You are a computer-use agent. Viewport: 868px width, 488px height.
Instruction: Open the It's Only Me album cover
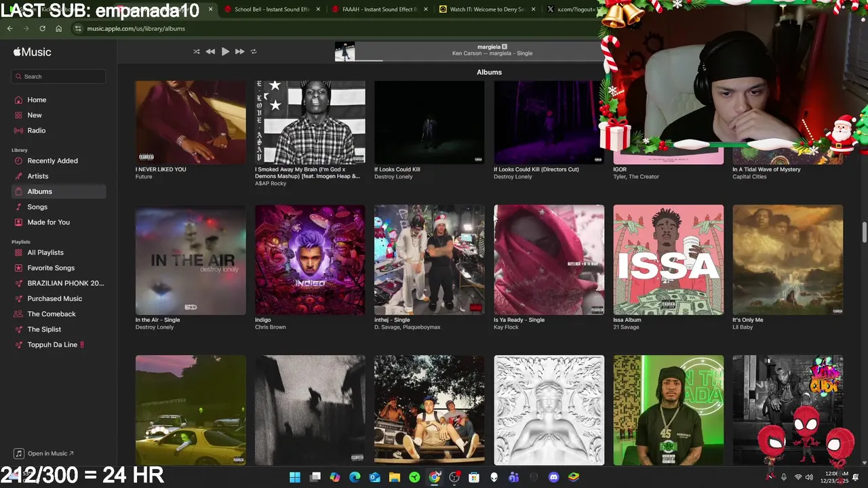[788, 260]
